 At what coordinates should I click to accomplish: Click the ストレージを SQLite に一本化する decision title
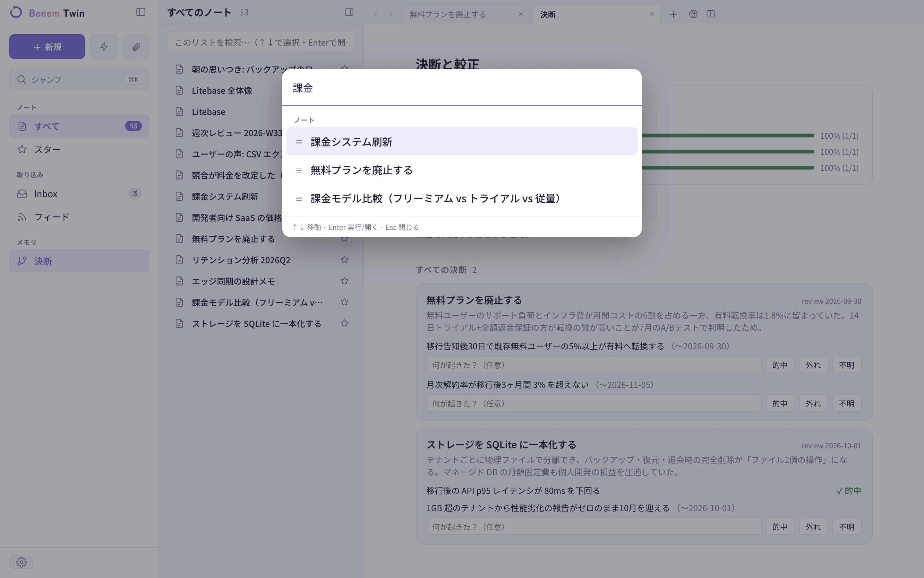[501, 445]
